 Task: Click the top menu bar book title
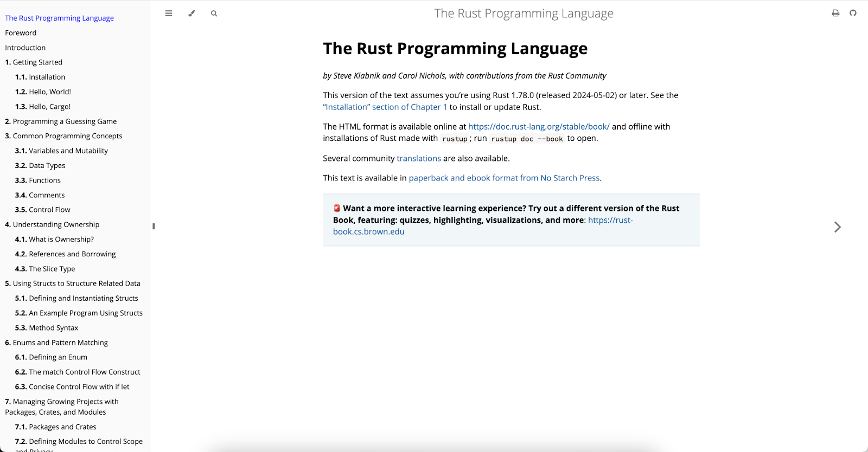pos(524,14)
